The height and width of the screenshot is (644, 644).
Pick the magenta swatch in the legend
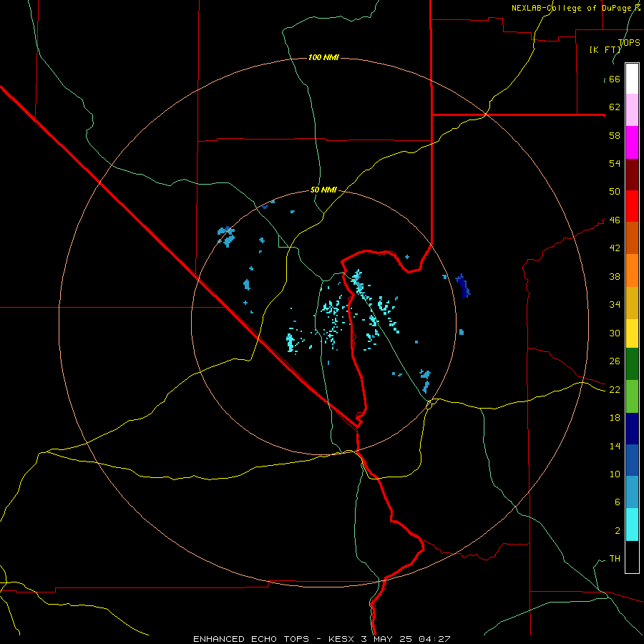(632, 142)
